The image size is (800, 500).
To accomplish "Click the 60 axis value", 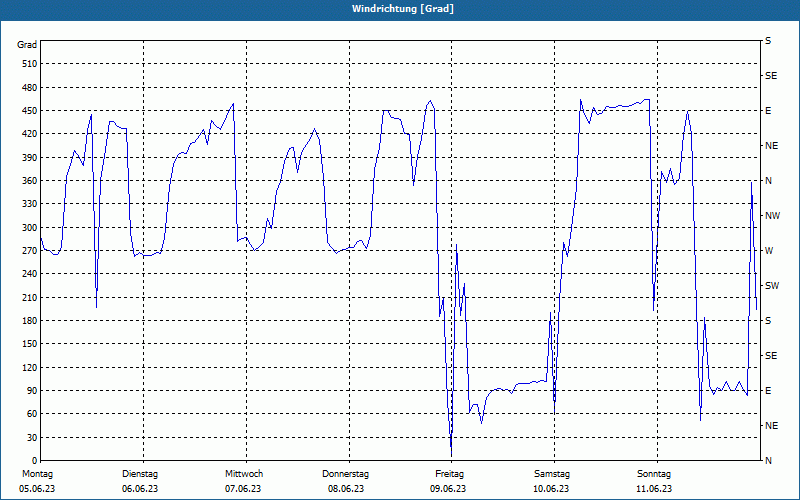I will click(32, 414).
